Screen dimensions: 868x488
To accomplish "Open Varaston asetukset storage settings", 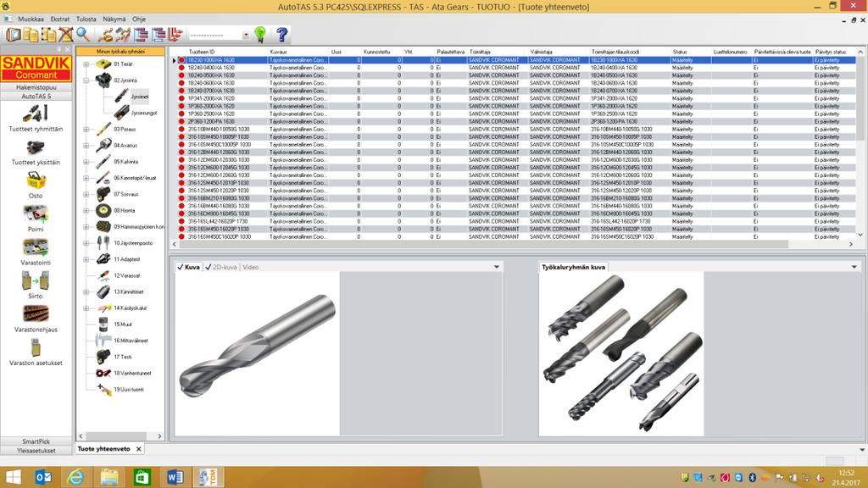I will 36,352.
